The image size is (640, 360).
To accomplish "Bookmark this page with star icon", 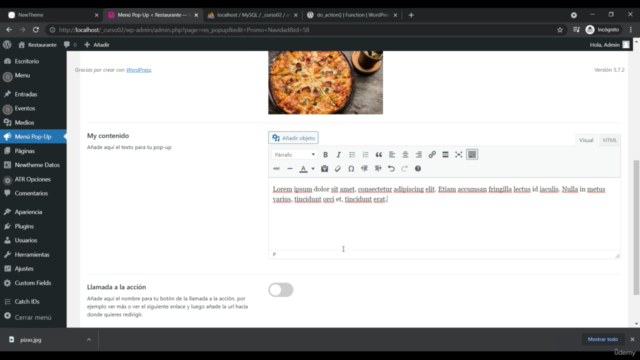I will tap(560, 30).
